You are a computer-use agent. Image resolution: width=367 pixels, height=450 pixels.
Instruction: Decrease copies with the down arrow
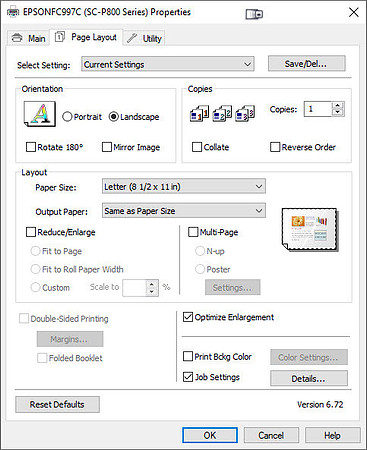338,112
